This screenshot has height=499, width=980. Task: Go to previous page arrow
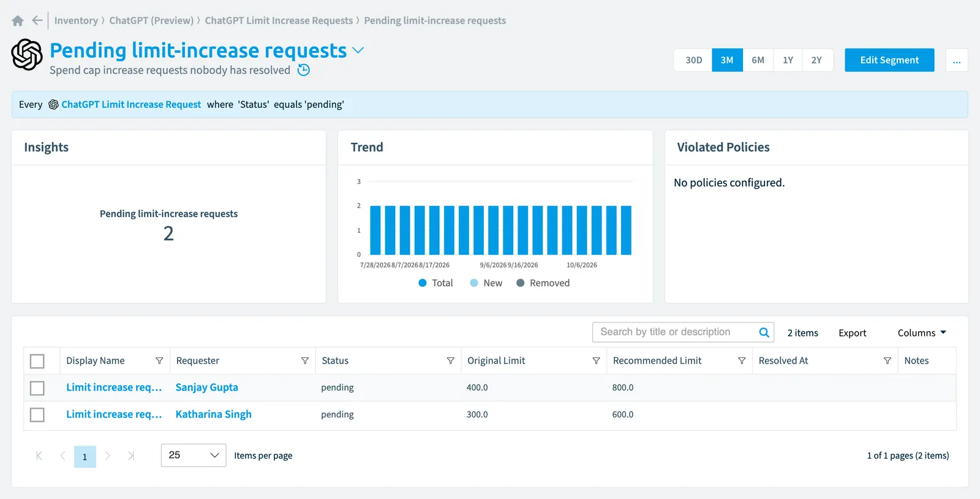62,455
